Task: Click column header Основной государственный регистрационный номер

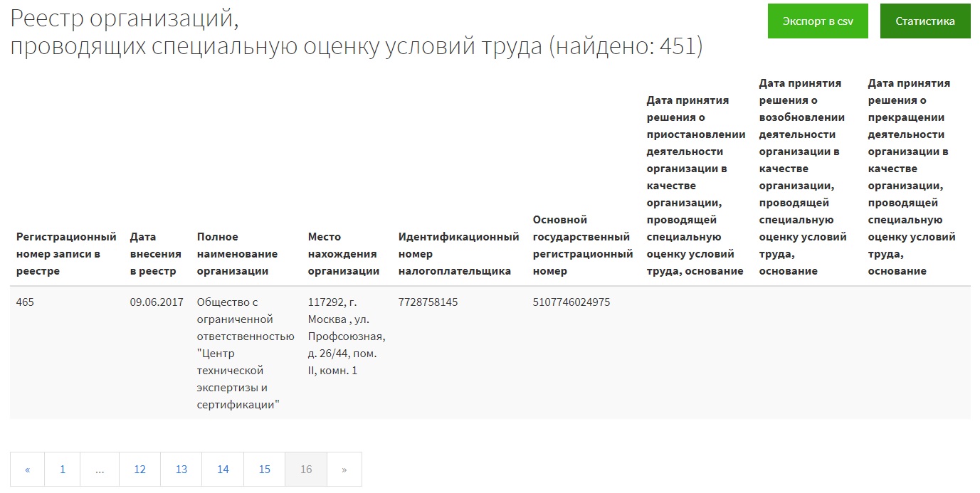Action: click(582, 245)
